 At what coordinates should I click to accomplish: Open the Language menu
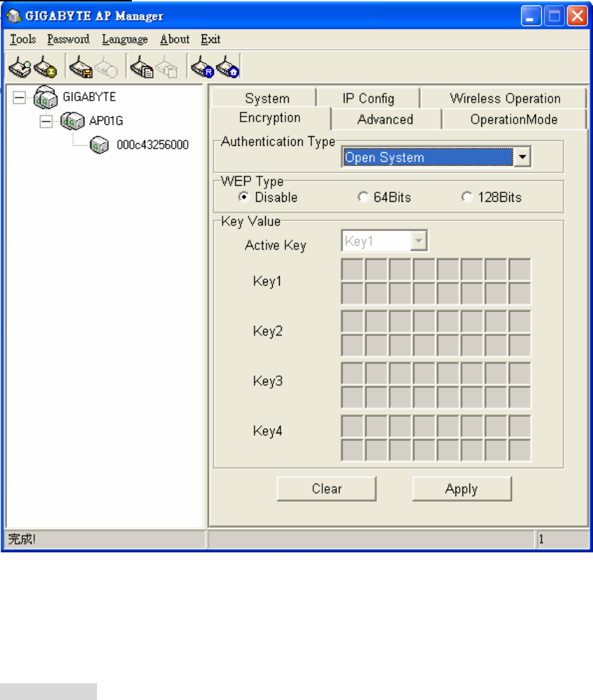point(124,39)
